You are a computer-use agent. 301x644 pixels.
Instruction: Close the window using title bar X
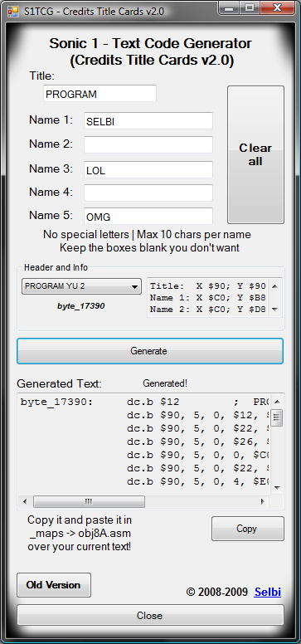click(277, 7)
